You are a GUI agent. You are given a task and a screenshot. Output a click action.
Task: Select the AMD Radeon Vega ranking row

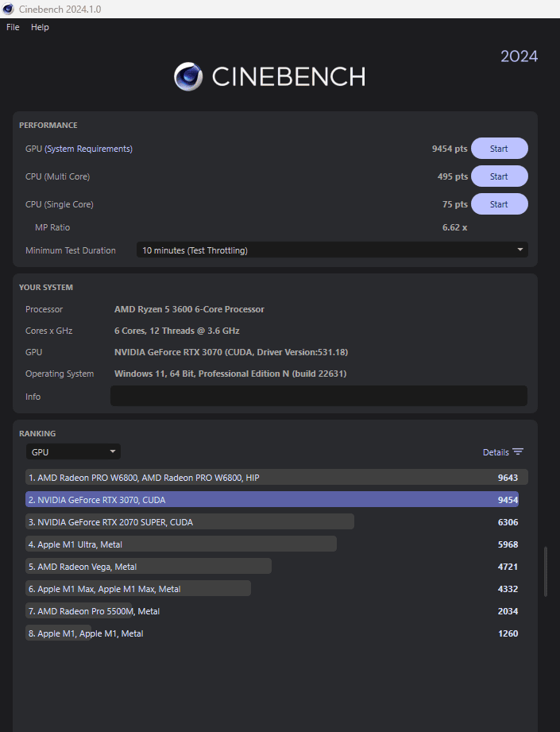click(x=276, y=567)
